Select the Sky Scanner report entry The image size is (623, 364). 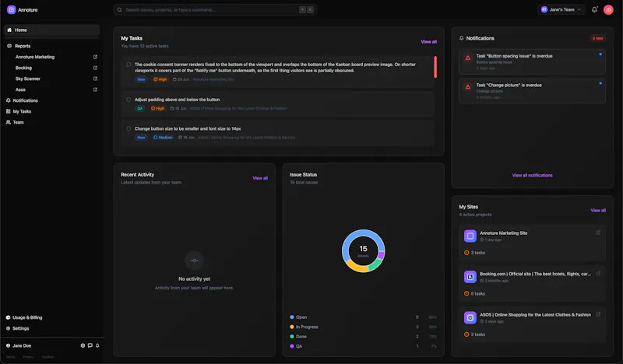point(28,79)
